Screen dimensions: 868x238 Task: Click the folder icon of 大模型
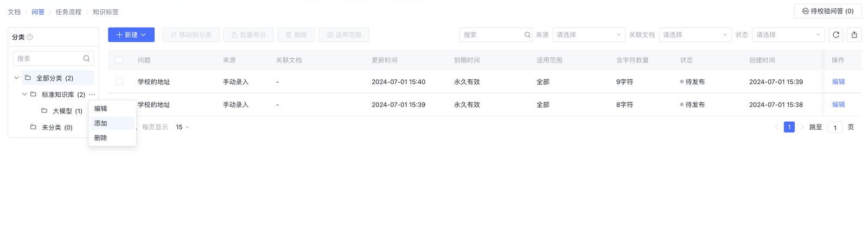point(44,111)
